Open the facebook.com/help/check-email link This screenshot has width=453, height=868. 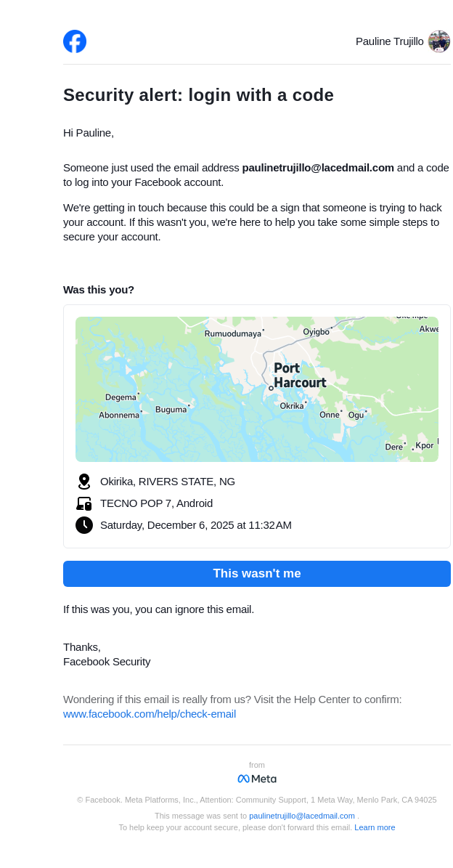point(150,714)
